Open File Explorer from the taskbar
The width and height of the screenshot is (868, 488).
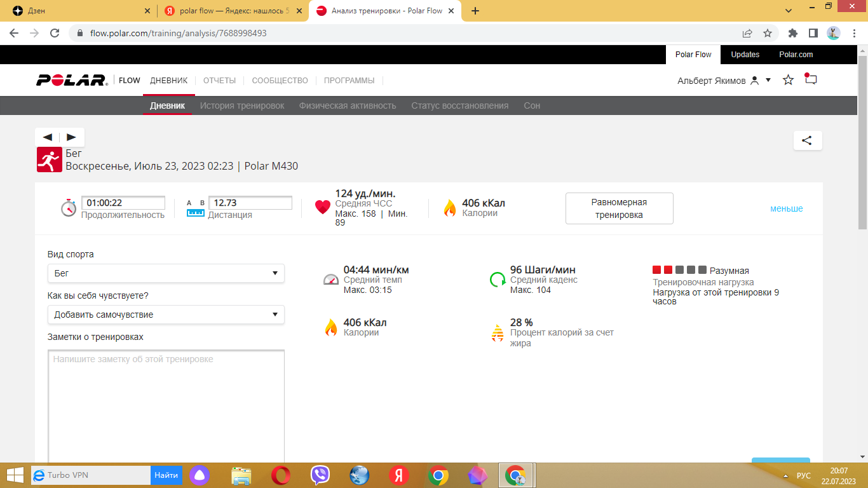[241, 475]
